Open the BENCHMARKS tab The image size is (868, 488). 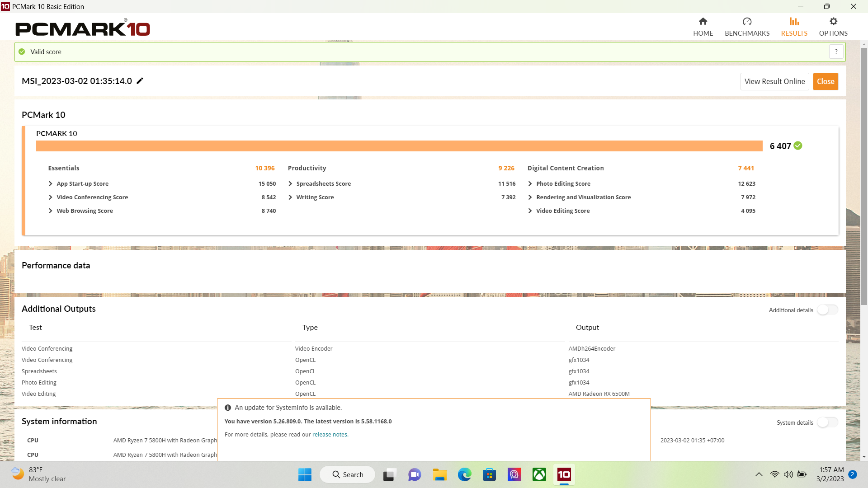click(747, 27)
